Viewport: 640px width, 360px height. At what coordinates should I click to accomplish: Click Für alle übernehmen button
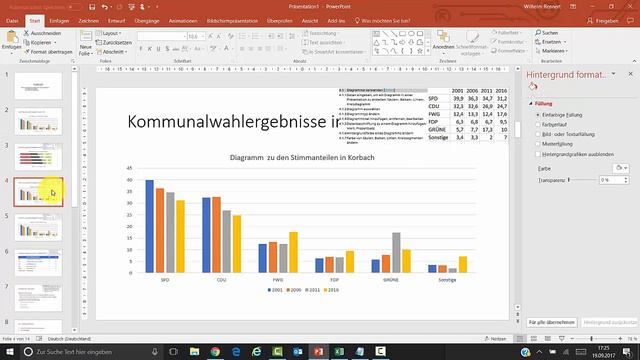(552, 322)
